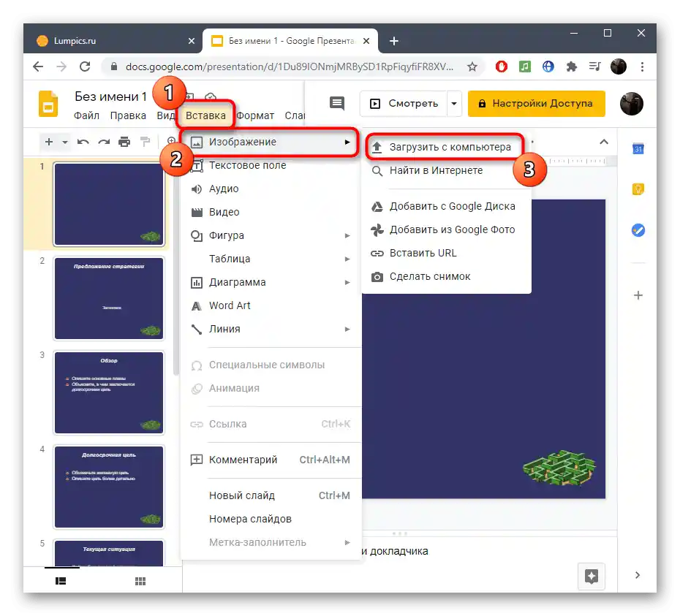Expand the Диаграмма submenu
680x616 pixels.
271,282
